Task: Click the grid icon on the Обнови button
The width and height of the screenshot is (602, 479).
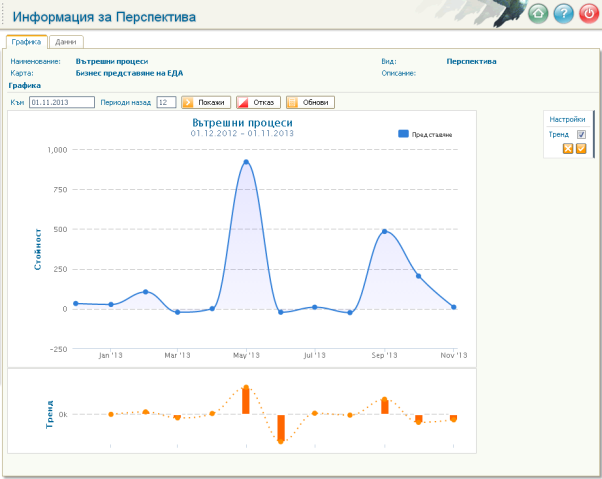Action: coord(293,102)
